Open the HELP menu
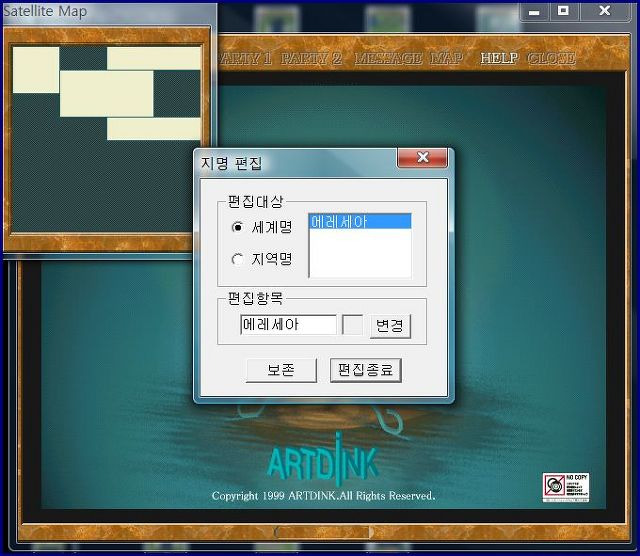Viewport: 640px width, 556px height. click(499, 58)
